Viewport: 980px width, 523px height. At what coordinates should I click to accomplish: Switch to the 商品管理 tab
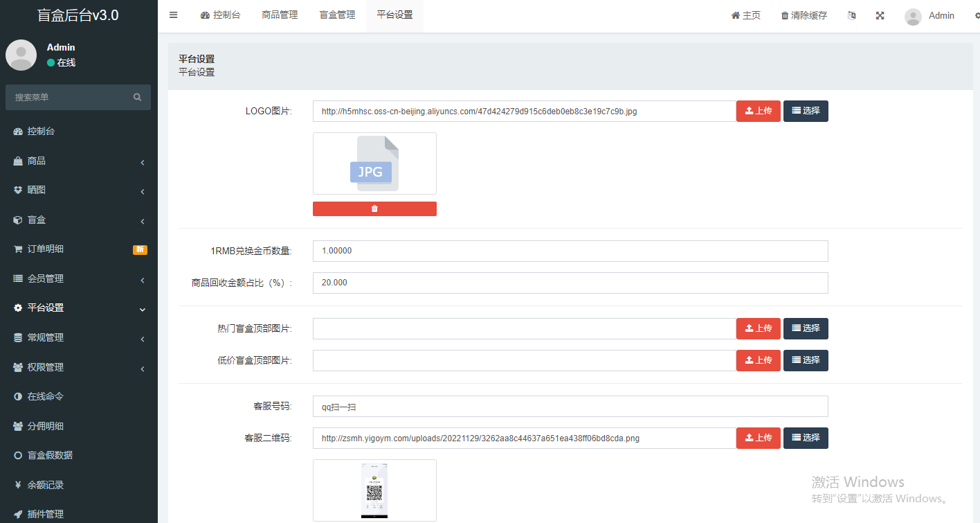pyautogui.click(x=280, y=15)
